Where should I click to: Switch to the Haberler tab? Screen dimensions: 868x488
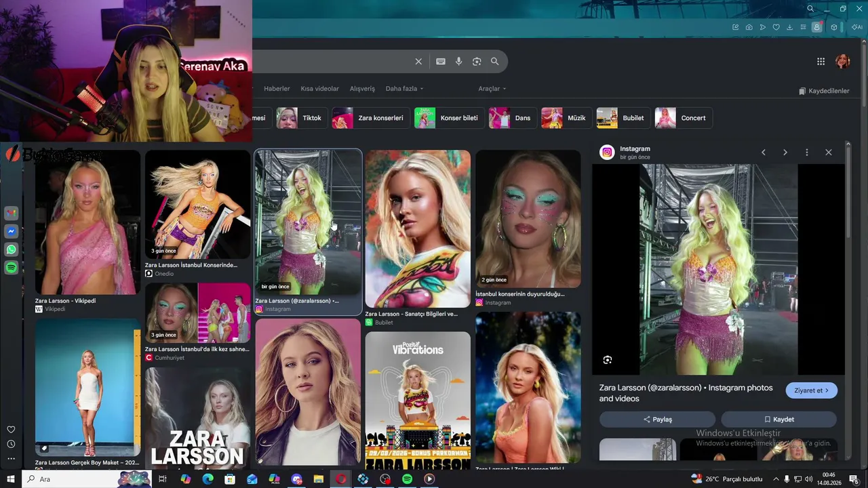pos(277,89)
